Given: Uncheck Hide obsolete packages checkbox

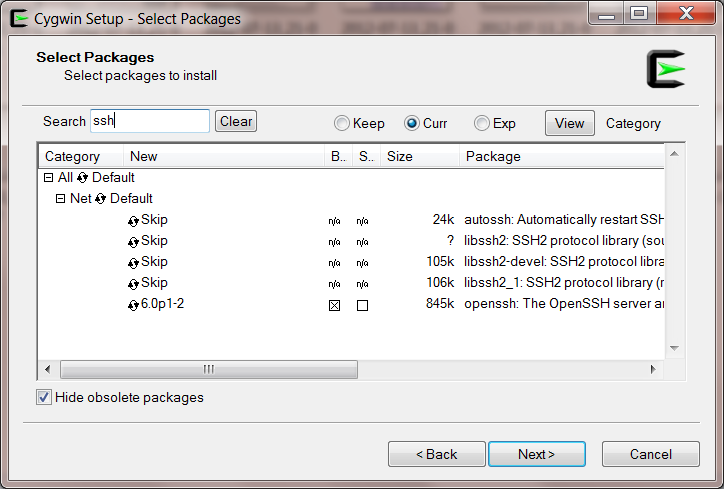Looking at the screenshot, I should (x=44, y=398).
